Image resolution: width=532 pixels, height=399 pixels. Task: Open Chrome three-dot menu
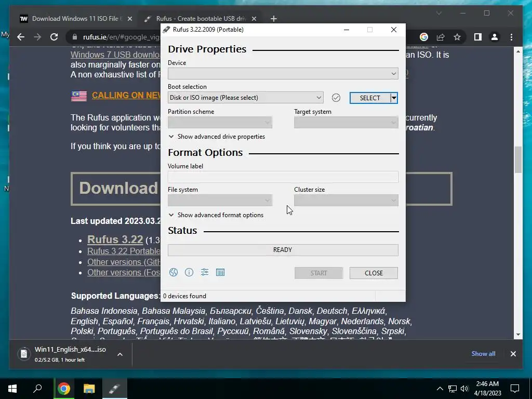511,37
